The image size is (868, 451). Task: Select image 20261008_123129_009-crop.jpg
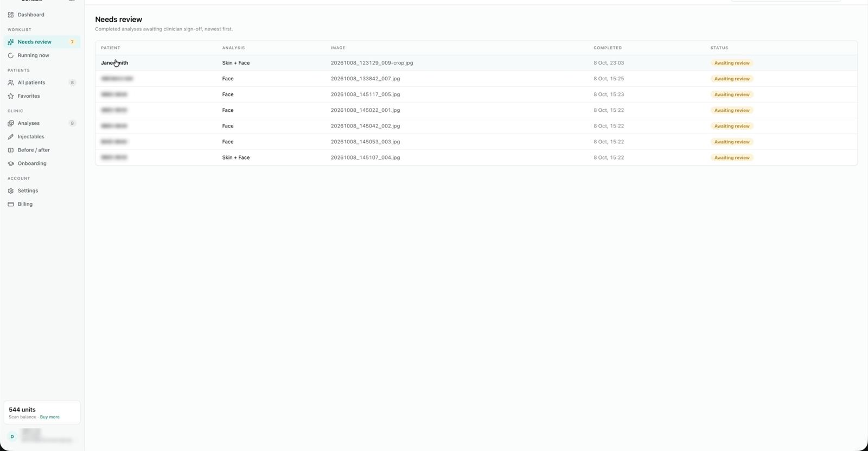[x=372, y=63]
